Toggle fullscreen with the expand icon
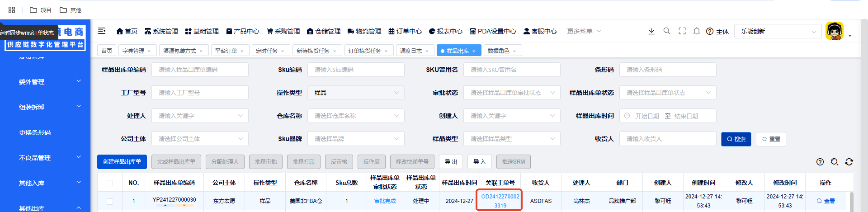Image resolution: width=868 pixels, height=212 pixels. point(682,31)
